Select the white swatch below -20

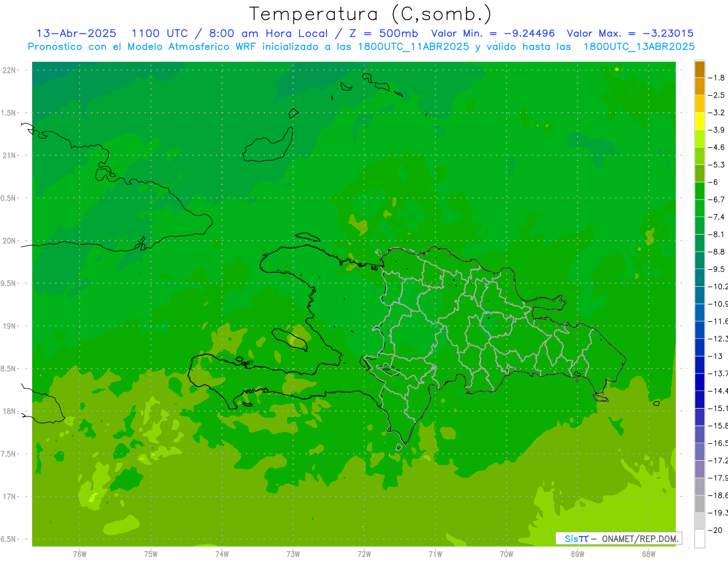click(x=699, y=538)
